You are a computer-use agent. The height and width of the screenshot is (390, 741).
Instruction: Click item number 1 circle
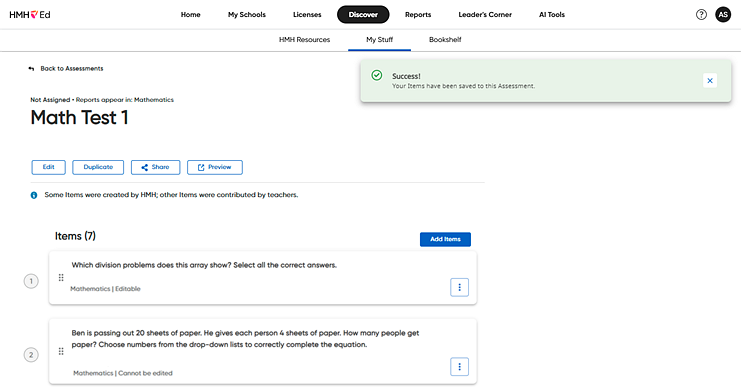point(31,282)
